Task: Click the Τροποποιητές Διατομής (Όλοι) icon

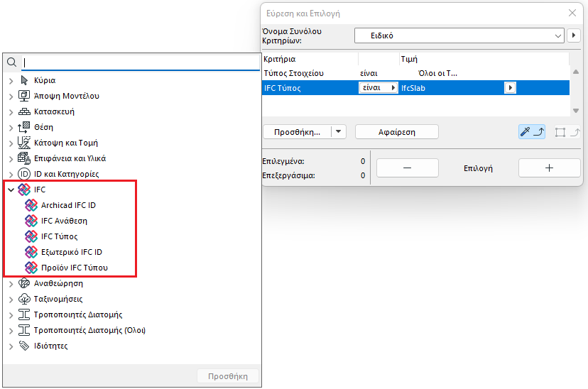Action: click(x=24, y=330)
